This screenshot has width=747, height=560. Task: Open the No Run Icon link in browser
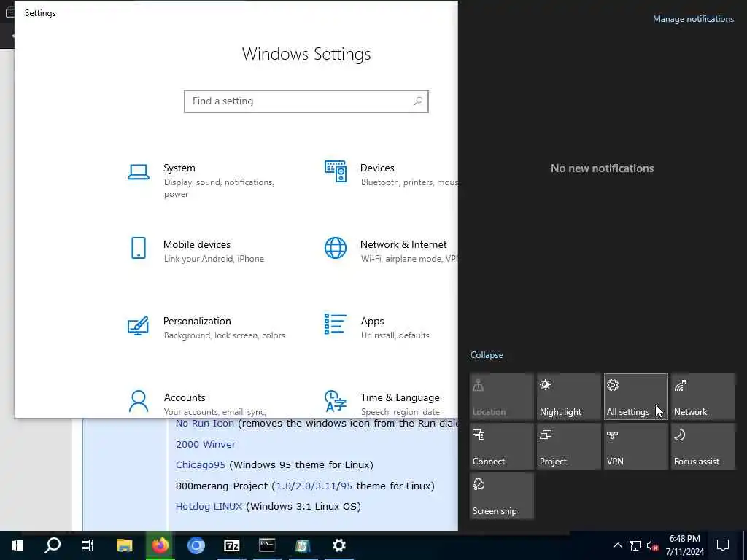coord(205,424)
